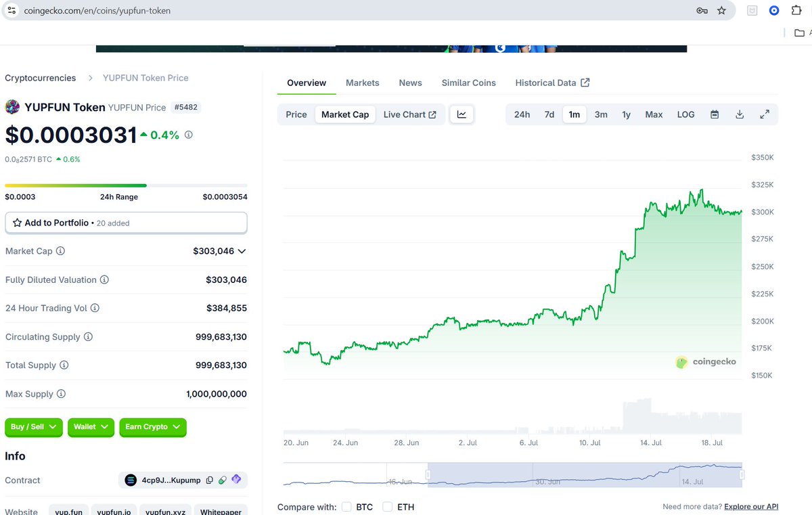
Task: Open the saved passwords key icon
Action: point(702,10)
